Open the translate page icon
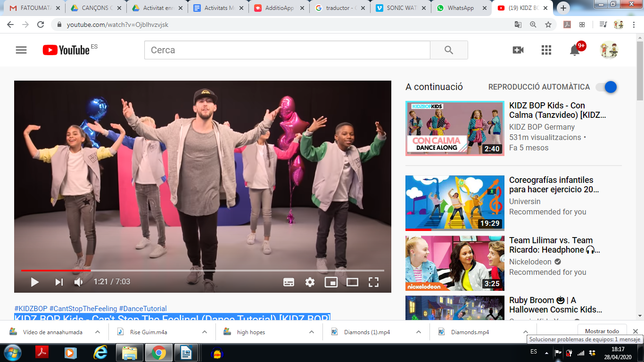 [x=518, y=25]
